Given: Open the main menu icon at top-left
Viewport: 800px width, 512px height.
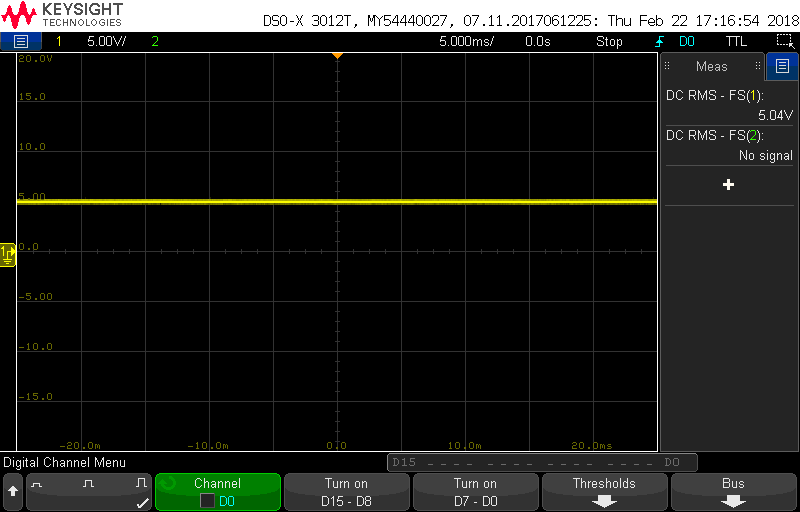Looking at the screenshot, I should (20, 41).
